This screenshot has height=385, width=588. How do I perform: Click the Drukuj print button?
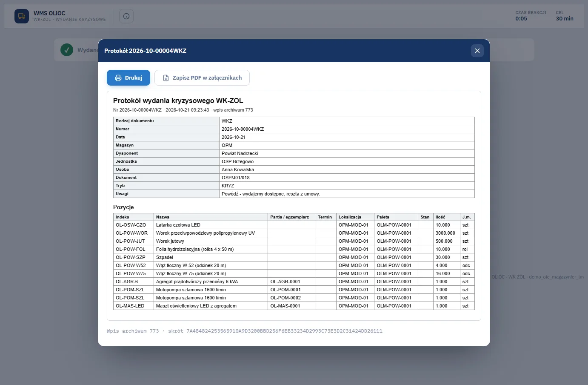[128, 78]
